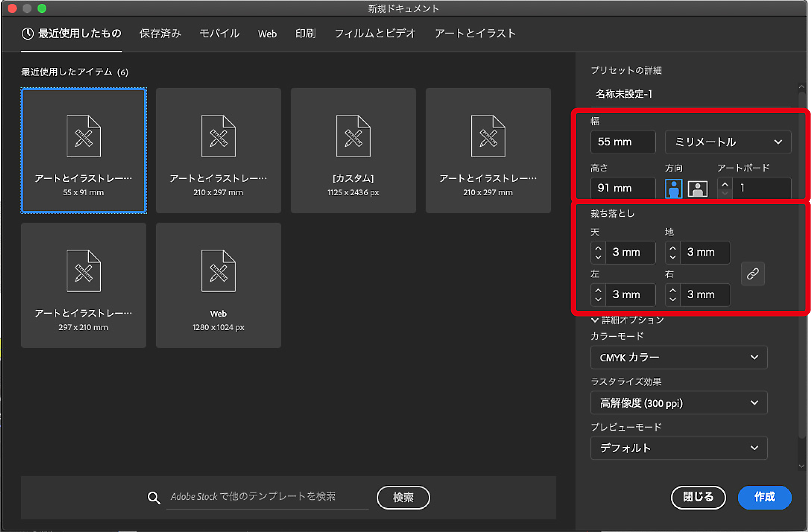Collapse the 詳細オプション section
The height and width of the screenshot is (532, 811).
(595, 320)
